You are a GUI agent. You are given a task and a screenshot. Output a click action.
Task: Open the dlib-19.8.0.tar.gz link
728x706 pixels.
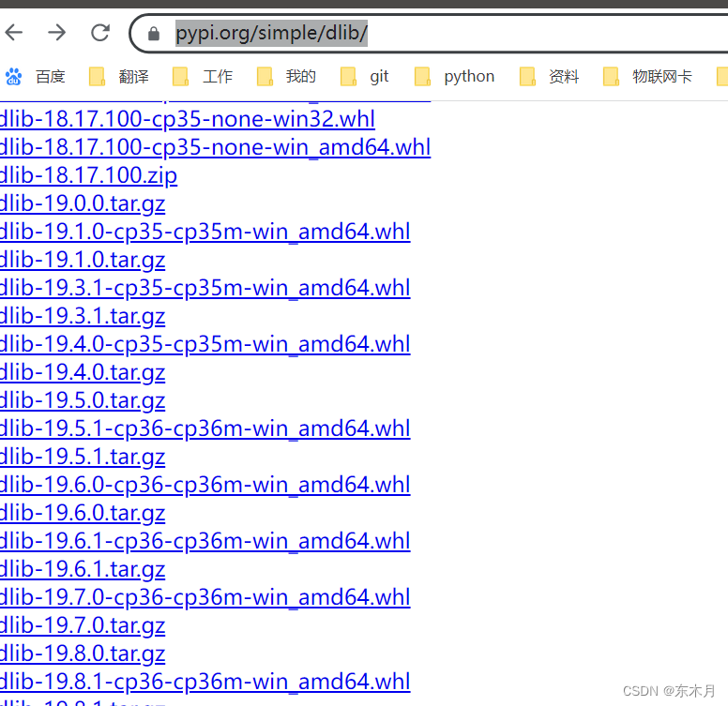[83, 653]
